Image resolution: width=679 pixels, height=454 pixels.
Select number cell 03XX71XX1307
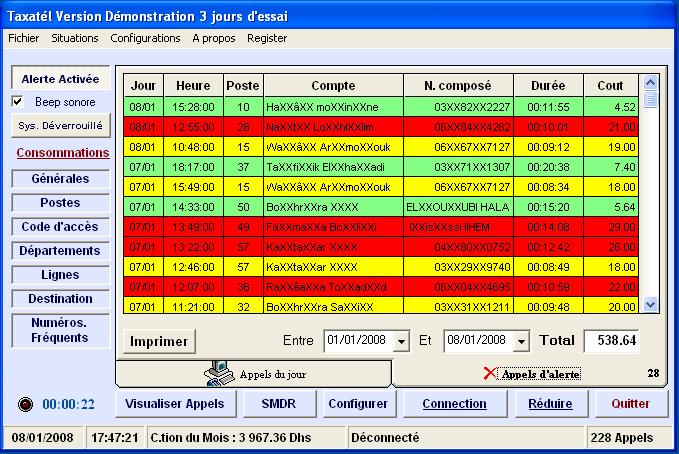(459, 167)
